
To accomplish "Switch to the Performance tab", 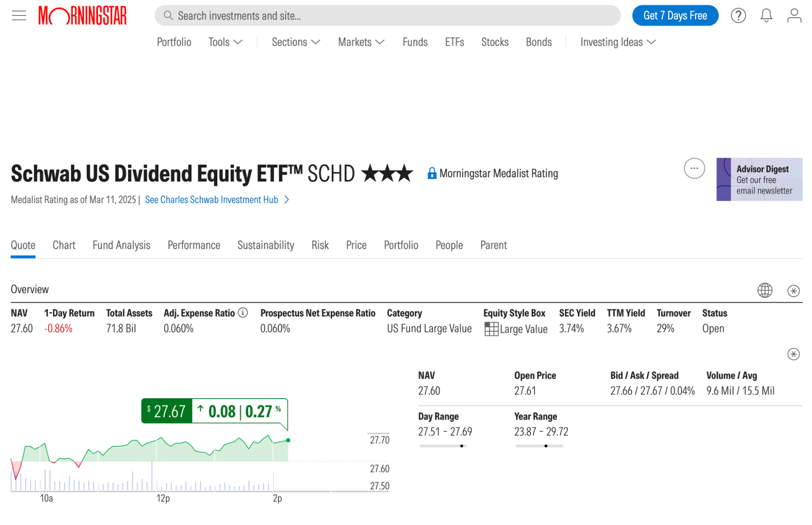I will tap(194, 245).
